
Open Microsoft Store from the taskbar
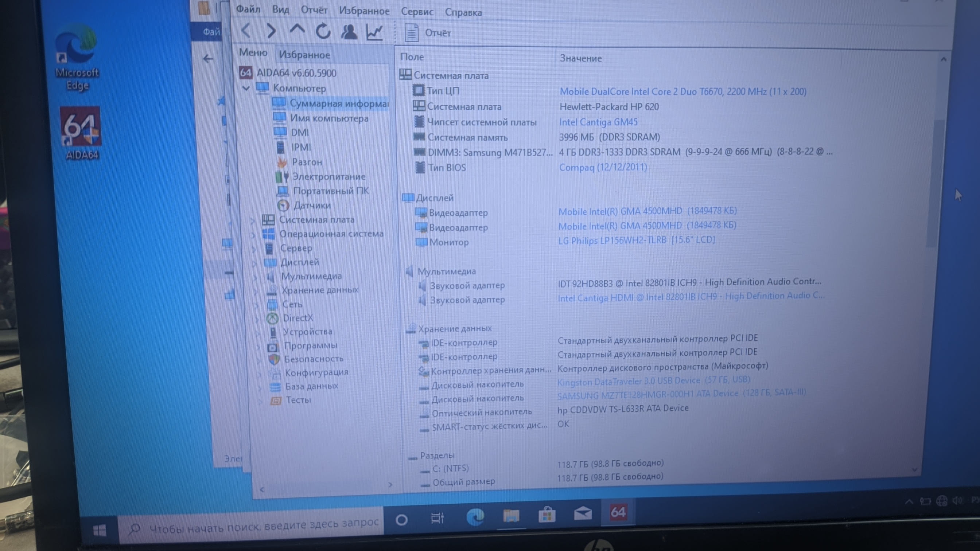(547, 515)
